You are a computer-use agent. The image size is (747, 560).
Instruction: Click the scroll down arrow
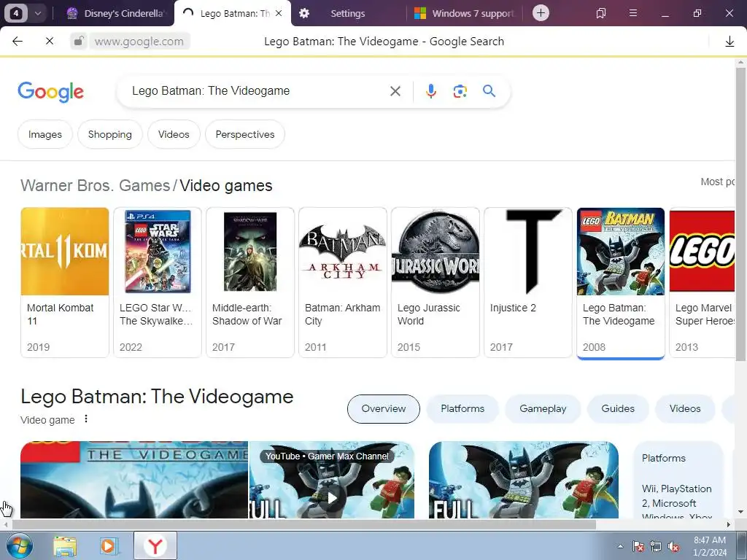click(741, 512)
